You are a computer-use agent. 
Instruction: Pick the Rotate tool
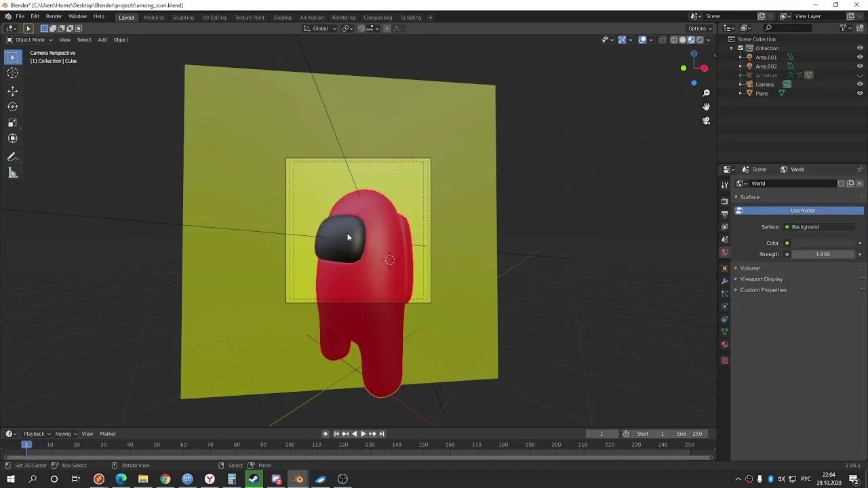pos(12,106)
